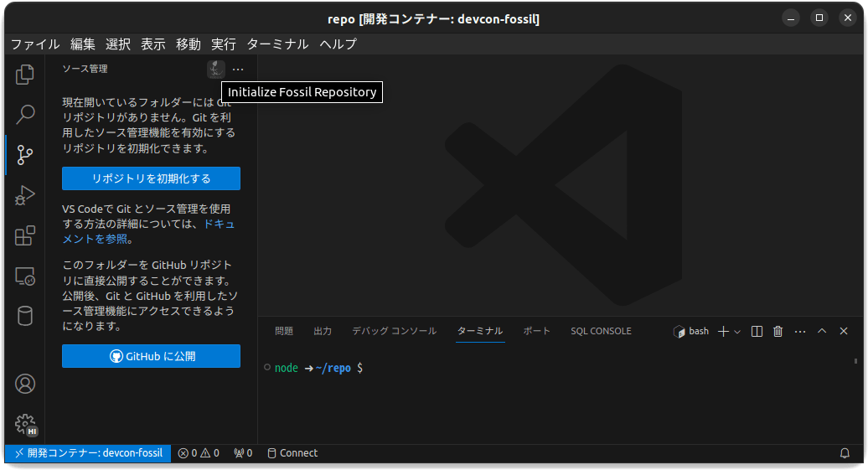Switch to the SQL CONSOLE tab
The width and height of the screenshot is (868, 470).
(x=602, y=331)
